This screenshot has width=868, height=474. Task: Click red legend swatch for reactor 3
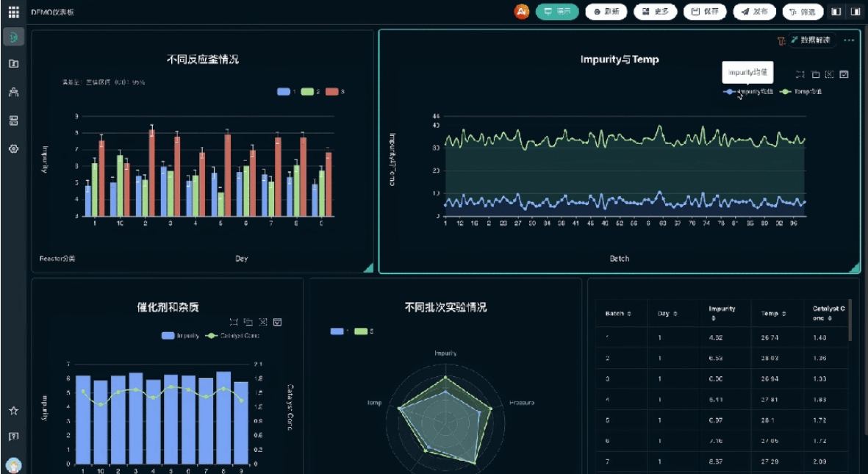(x=332, y=92)
